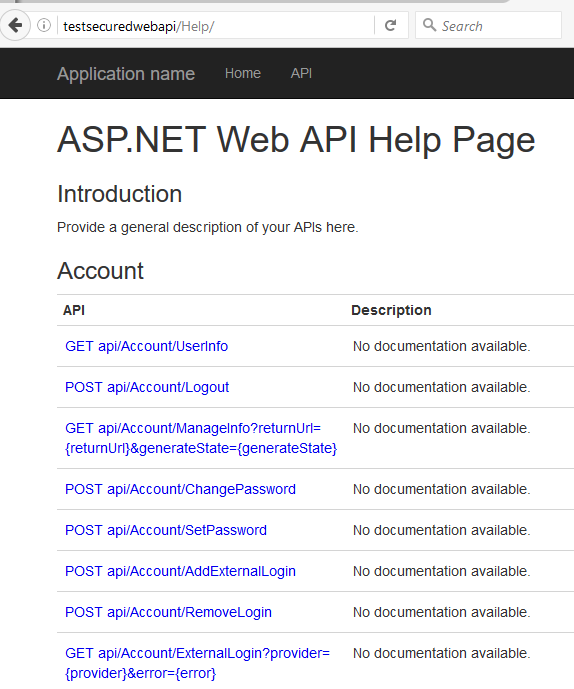Reload the page with refresh icon
Image resolution: width=574 pixels, height=689 pixels.
(390, 25)
